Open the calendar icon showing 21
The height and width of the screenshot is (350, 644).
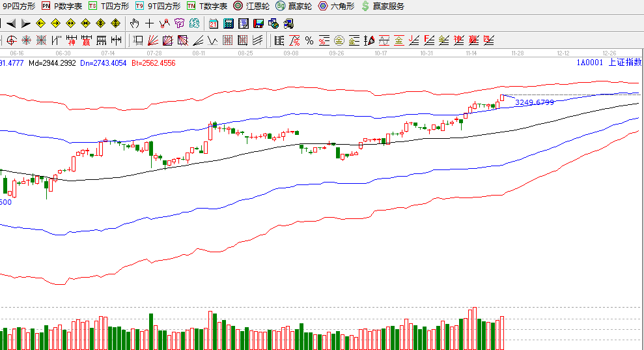click(x=214, y=23)
